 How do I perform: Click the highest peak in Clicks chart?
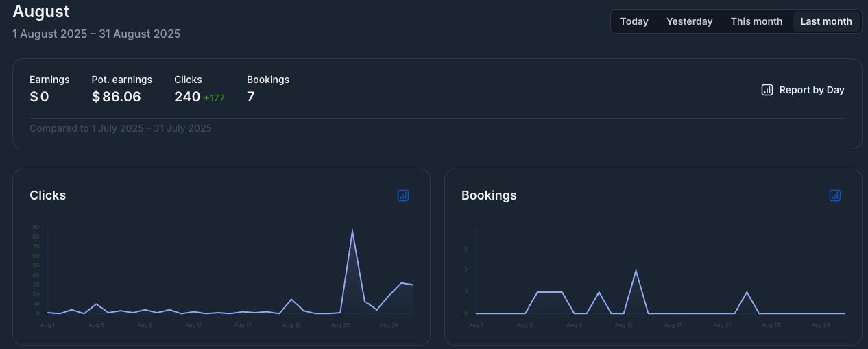pyautogui.click(x=352, y=230)
